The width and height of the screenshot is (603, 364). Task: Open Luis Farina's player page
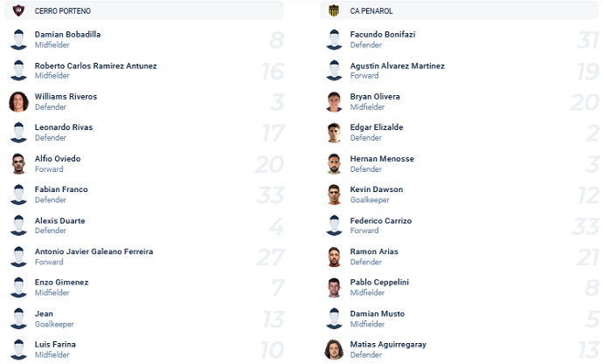[54, 344]
